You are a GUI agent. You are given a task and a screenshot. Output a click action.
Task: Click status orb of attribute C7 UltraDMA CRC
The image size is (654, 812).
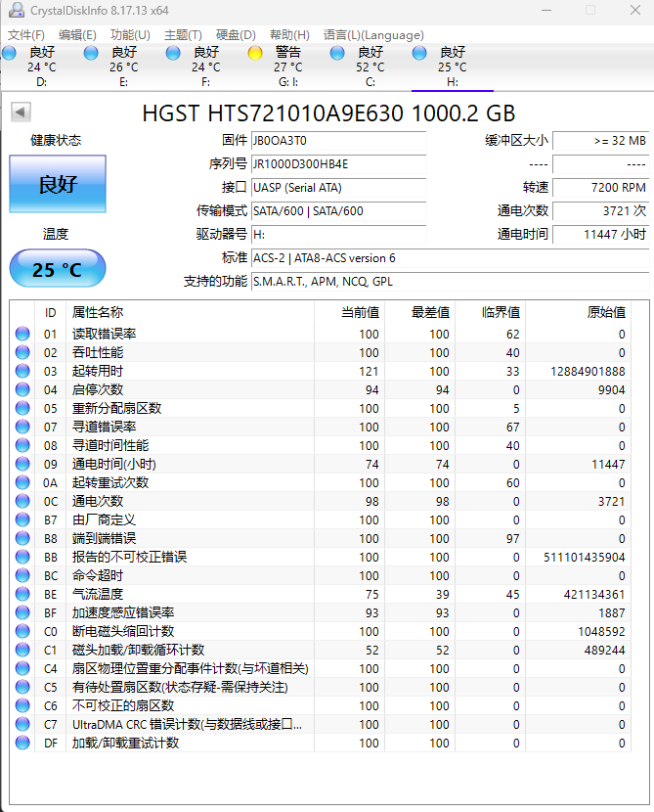(22, 724)
